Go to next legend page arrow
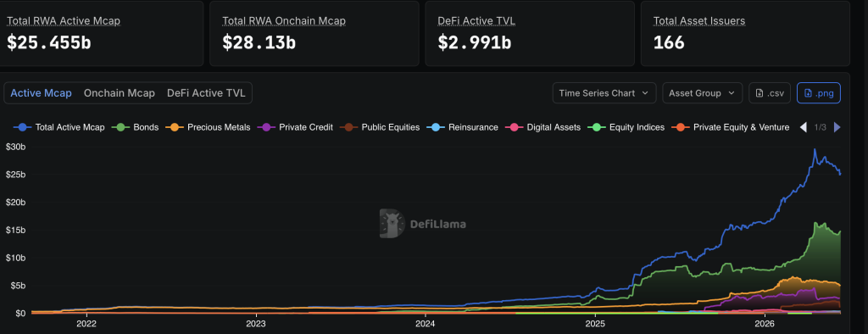Screen dimensions: 868x334 point(837,127)
